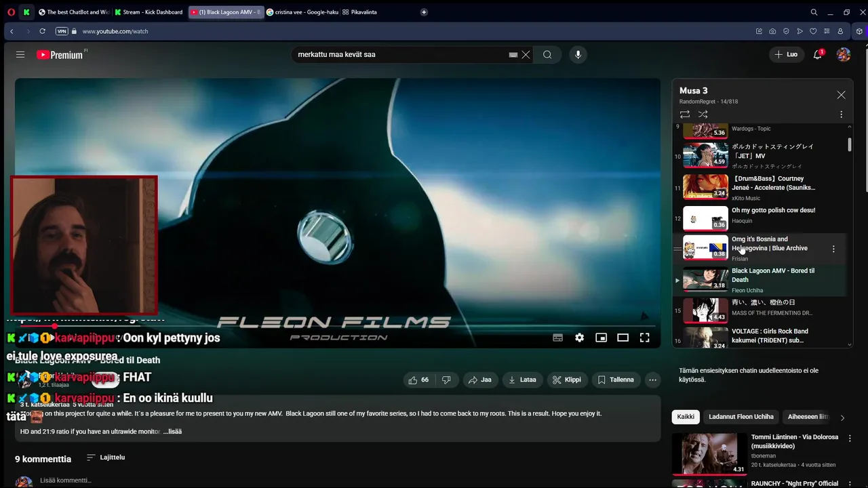Bookmark the page with the heart icon
The width and height of the screenshot is (868, 488).
pyautogui.click(x=813, y=31)
